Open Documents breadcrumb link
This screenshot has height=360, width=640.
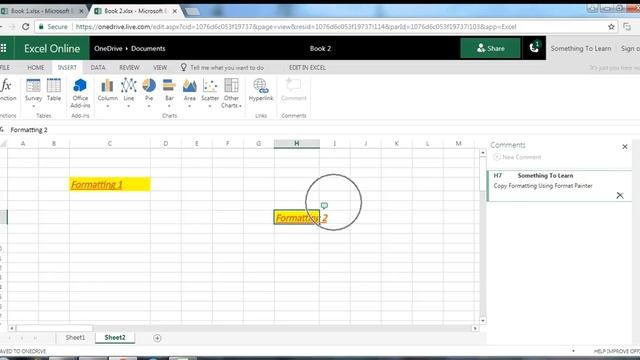click(148, 48)
